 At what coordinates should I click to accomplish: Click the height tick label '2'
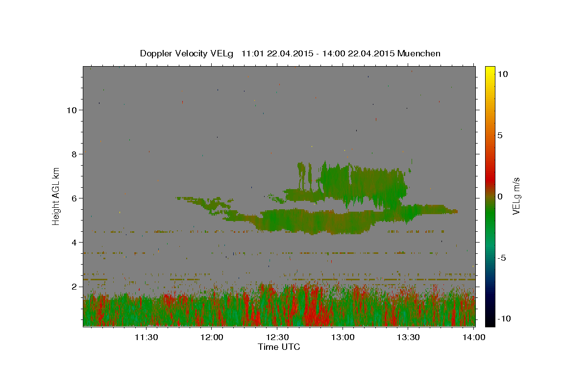pyautogui.click(x=74, y=286)
